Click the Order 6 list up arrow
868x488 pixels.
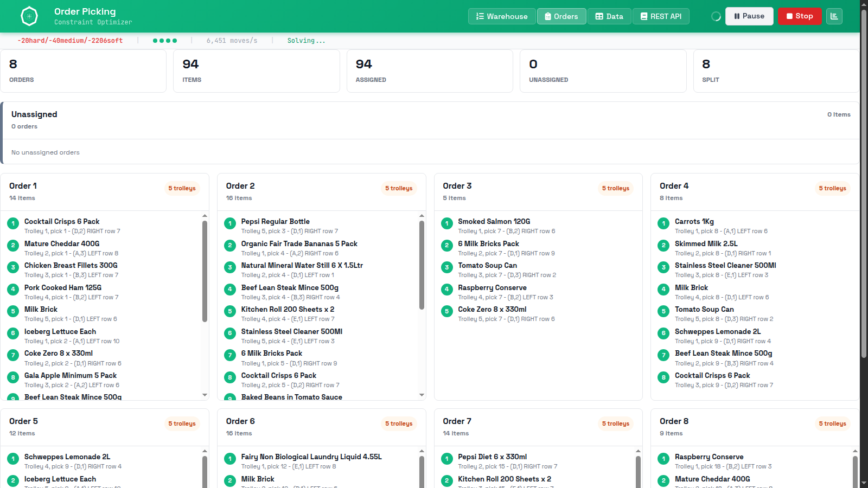point(422,451)
